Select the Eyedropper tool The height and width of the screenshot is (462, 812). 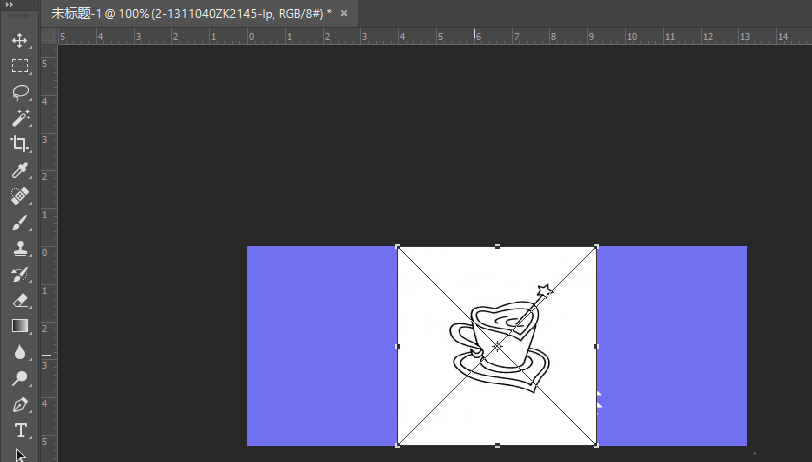[20, 170]
